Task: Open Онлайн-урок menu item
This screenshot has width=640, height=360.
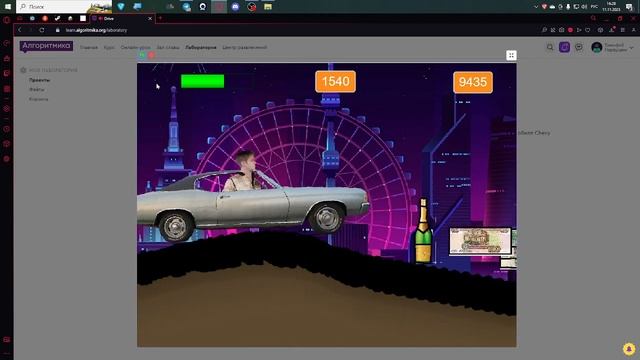Action: click(136, 48)
